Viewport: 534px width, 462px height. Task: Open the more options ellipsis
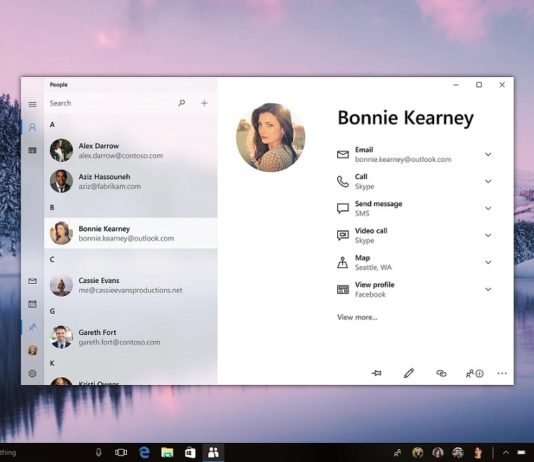(502, 373)
